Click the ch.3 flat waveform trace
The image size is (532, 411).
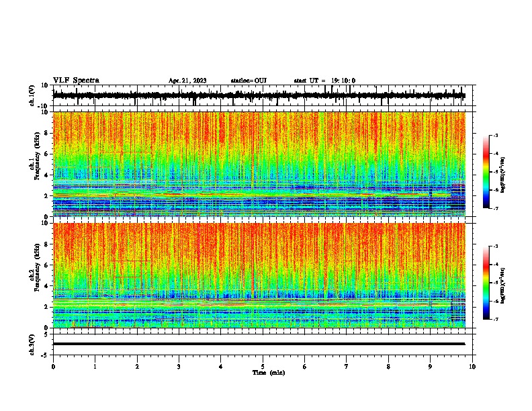tap(259, 344)
